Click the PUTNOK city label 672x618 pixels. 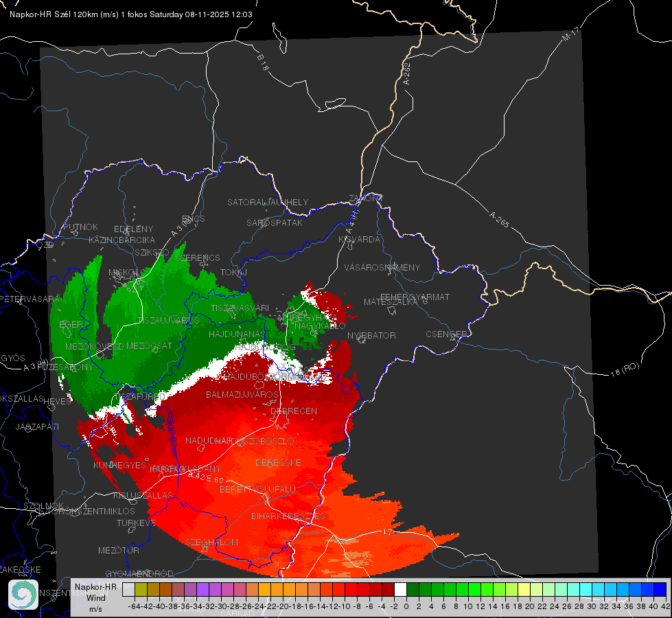(80, 227)
